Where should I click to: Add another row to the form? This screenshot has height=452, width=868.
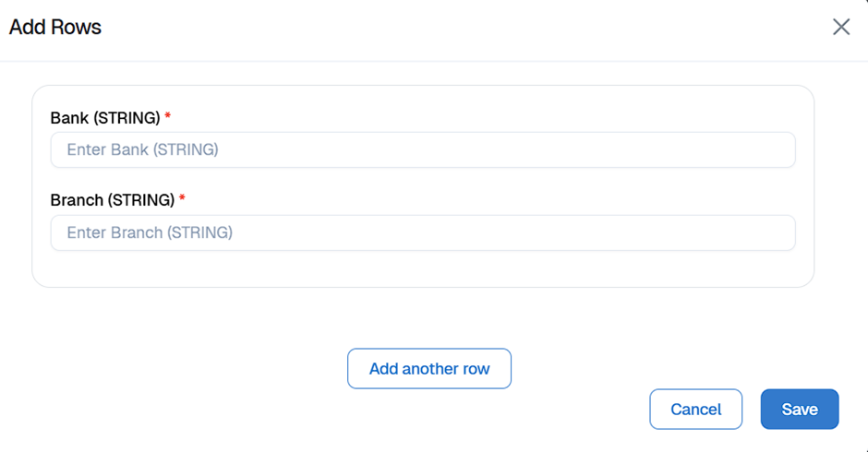429,369
